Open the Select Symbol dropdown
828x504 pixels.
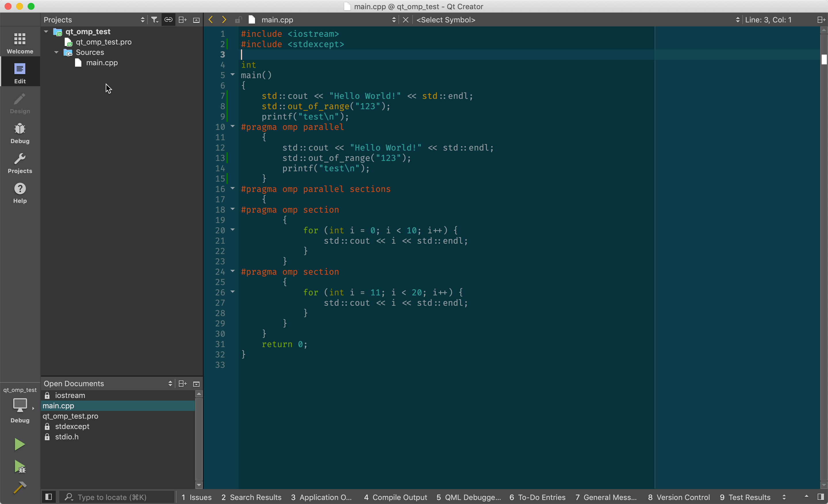[578, 20]
